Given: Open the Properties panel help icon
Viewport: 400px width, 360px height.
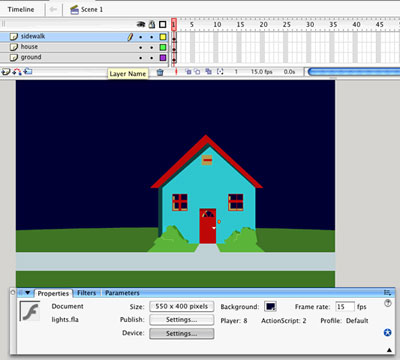Looking at the screenshot, I should [388, 303].
